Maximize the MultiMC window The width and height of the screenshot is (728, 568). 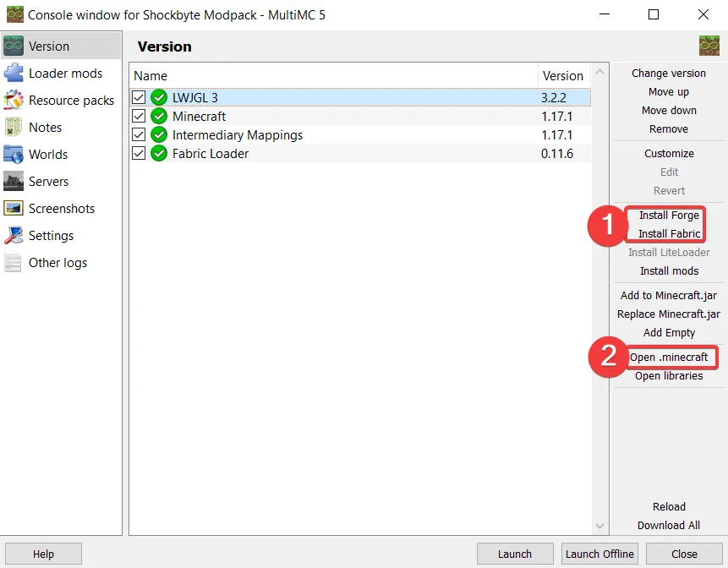tap(654, 14)
